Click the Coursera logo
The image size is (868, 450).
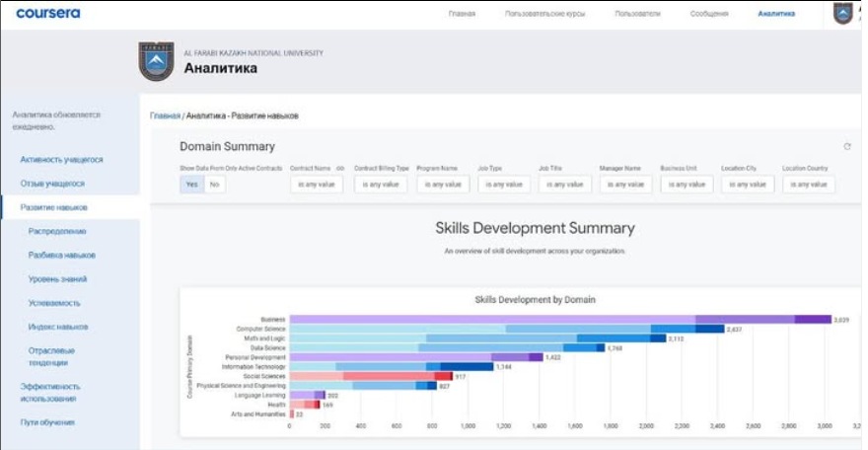click(x=48, y=13)
